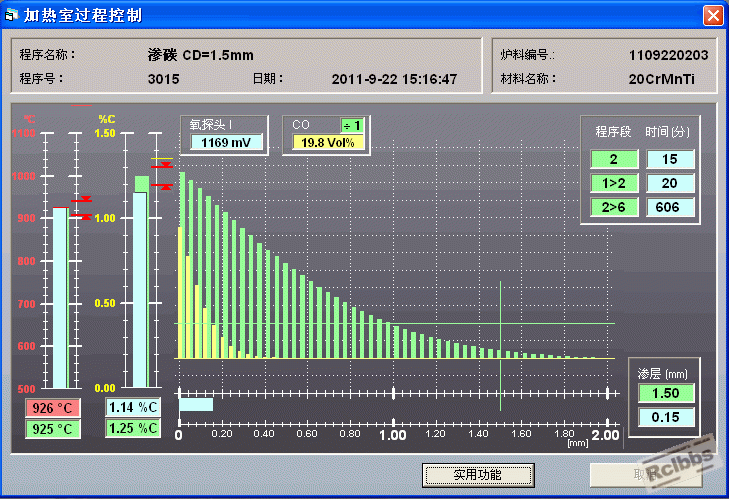
Task: Click the upper red carbon limit marker
Action: [x=162, y=165]
